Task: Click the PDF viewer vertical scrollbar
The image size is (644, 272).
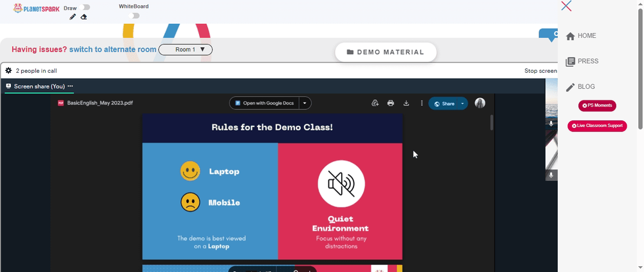Action: pyautogui.click(x=491, y=122)
